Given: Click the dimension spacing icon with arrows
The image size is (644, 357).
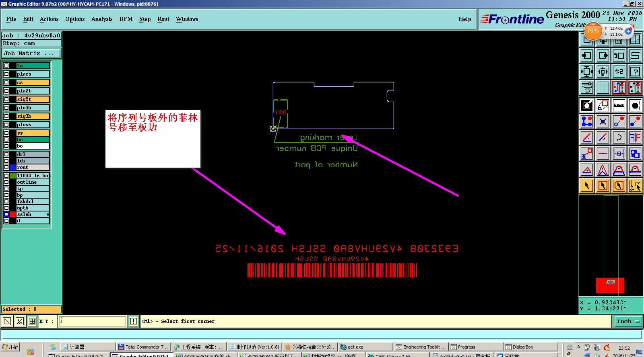Looking at the screenshot, I should (x=619, y=154).
